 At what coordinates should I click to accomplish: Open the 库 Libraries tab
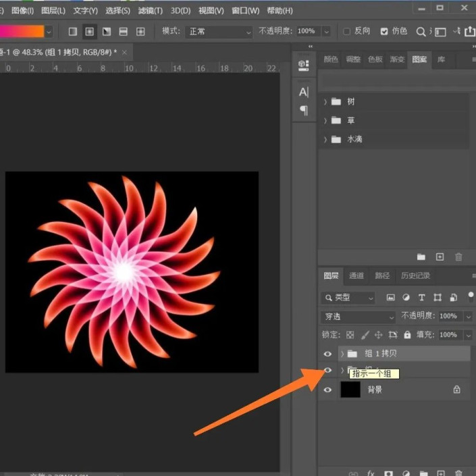[441, 59]
